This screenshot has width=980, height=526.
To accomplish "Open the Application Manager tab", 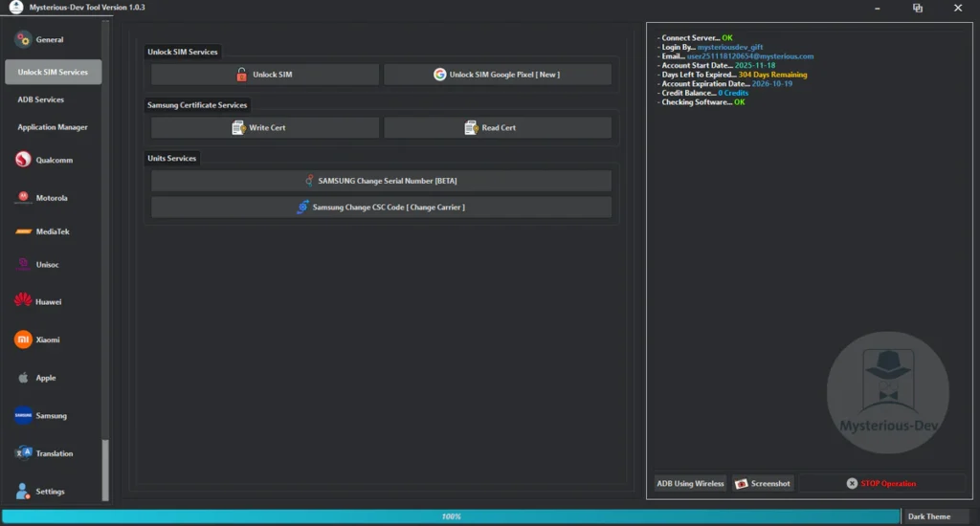I will tap(53, 127).
